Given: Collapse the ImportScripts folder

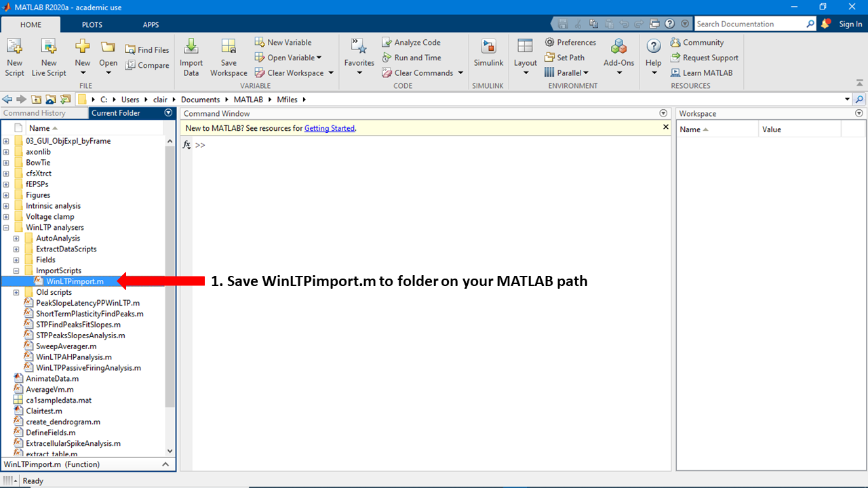Looking at the screenshot, I should [16, 271].
